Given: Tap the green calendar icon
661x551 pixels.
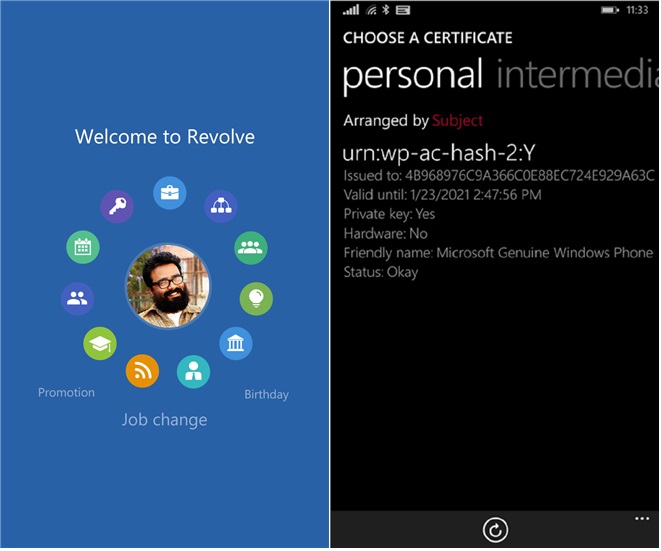Looking at the screenshot, I should pos(83,247).
